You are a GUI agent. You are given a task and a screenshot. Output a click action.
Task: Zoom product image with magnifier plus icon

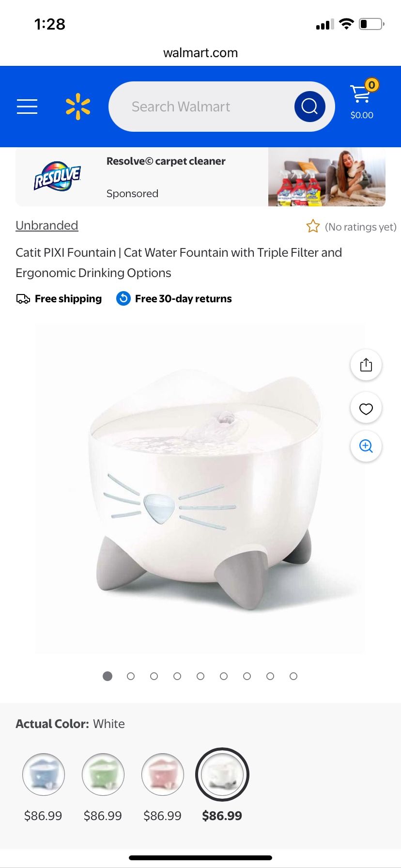click(366, 446)
